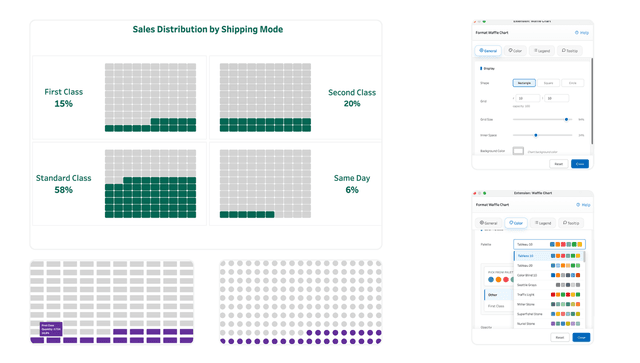This screenshot has width=640, height=363.
Task: Click the blue Close button in lower dialog
Action: (581, 337)
